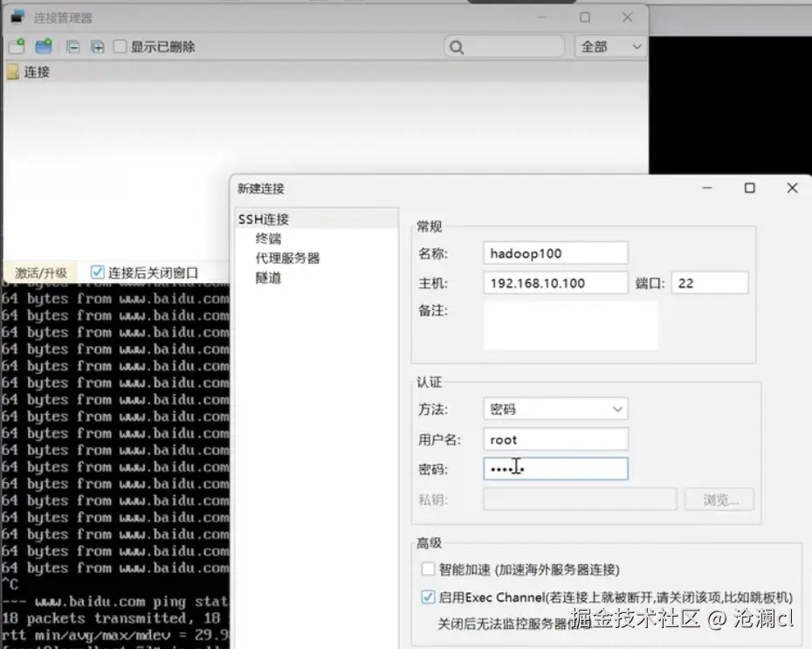Click the 主机 field with 192.168.10.100
This screenshot has width=812, height=649.
(x=555, y=283)
